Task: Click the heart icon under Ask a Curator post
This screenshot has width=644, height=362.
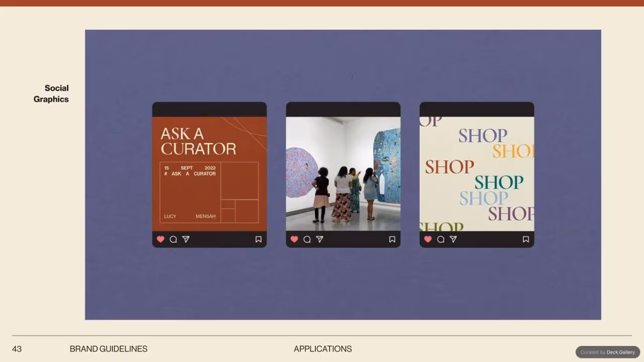Action: (x=160, y=239)
